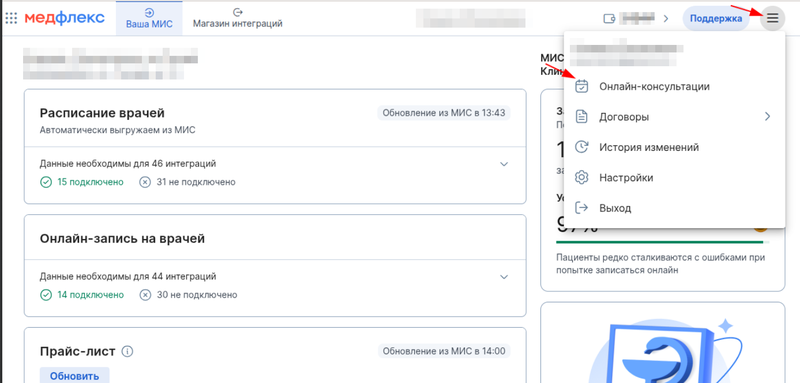Click the hamburger menu icon at top right
This screenshot has width=800, height=383.
pyautogui.click(x=773, y=19)
